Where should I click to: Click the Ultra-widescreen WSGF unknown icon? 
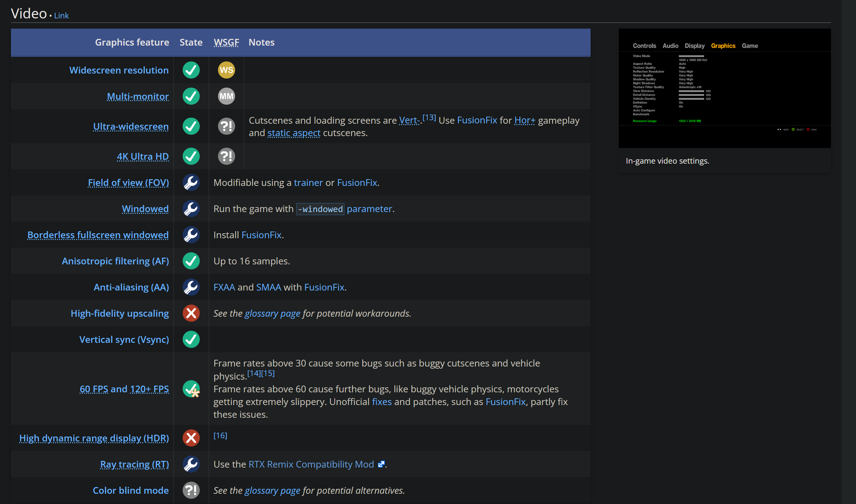tap(227, 126)
